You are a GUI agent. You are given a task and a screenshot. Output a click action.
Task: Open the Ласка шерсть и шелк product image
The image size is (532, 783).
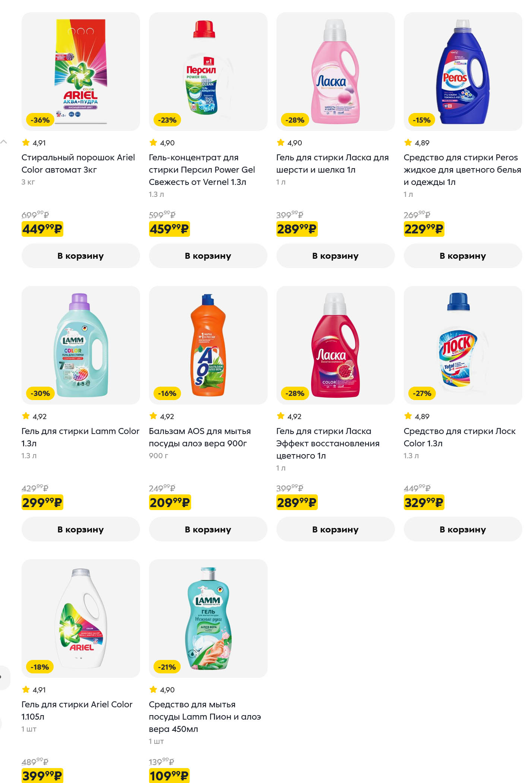335,71
